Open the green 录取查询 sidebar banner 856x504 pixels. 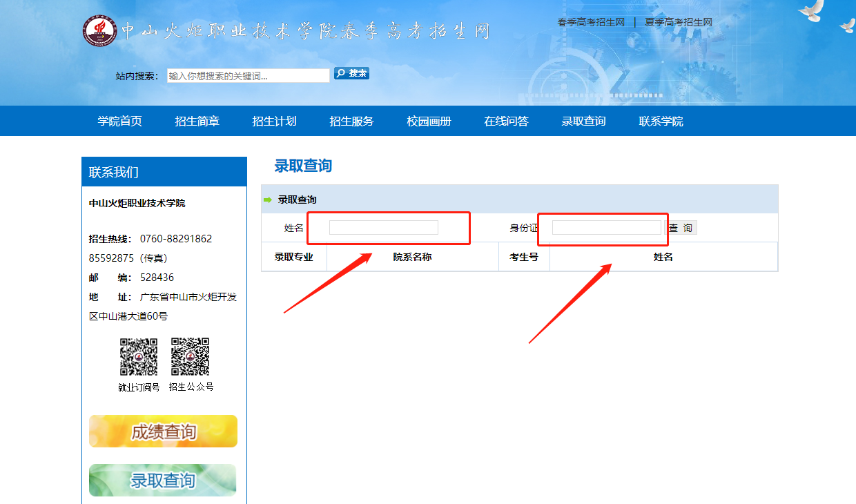163,480
